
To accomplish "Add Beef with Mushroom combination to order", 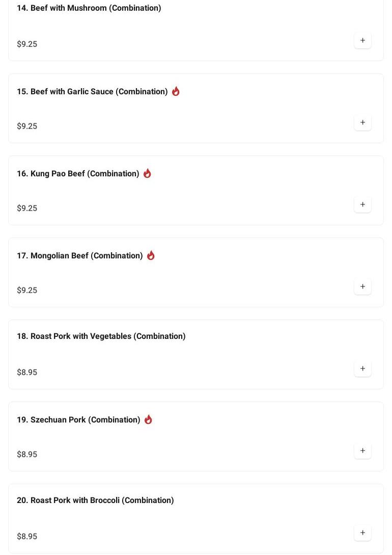I will (x=362, y=41).
